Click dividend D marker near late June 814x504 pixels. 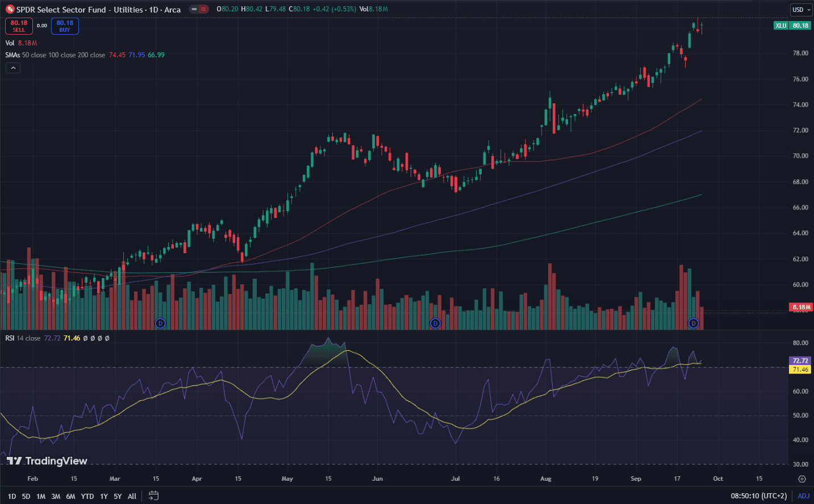[x=435, y=324]
